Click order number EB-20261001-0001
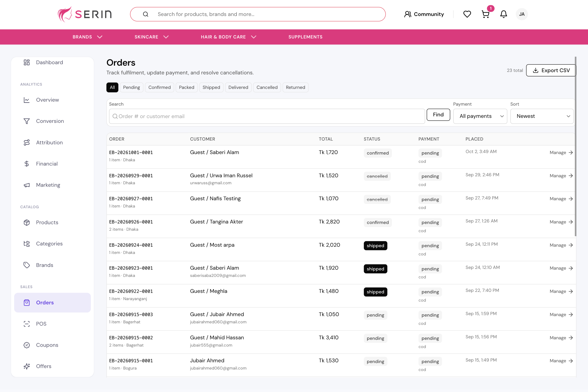588x392 pixels. [131, 153]
